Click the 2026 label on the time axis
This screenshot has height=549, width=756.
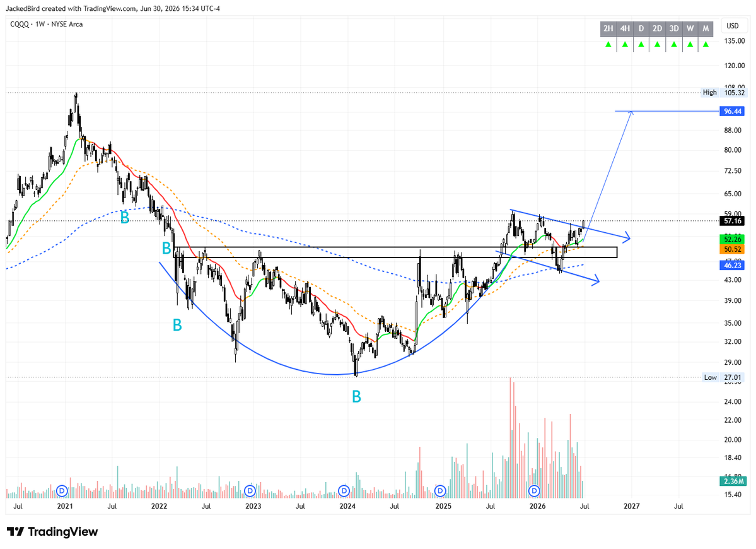[538, 506]
